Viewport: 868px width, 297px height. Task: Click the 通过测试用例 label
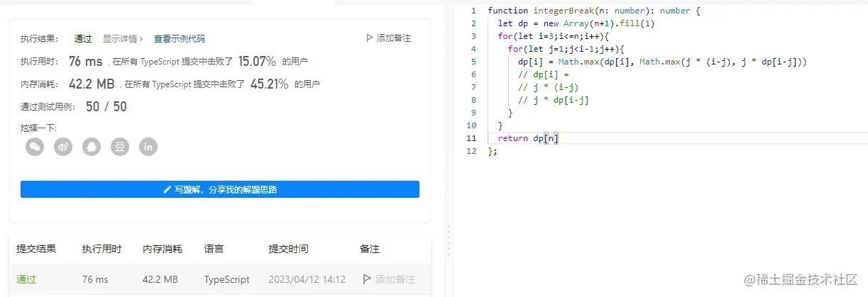coord(49,107)
